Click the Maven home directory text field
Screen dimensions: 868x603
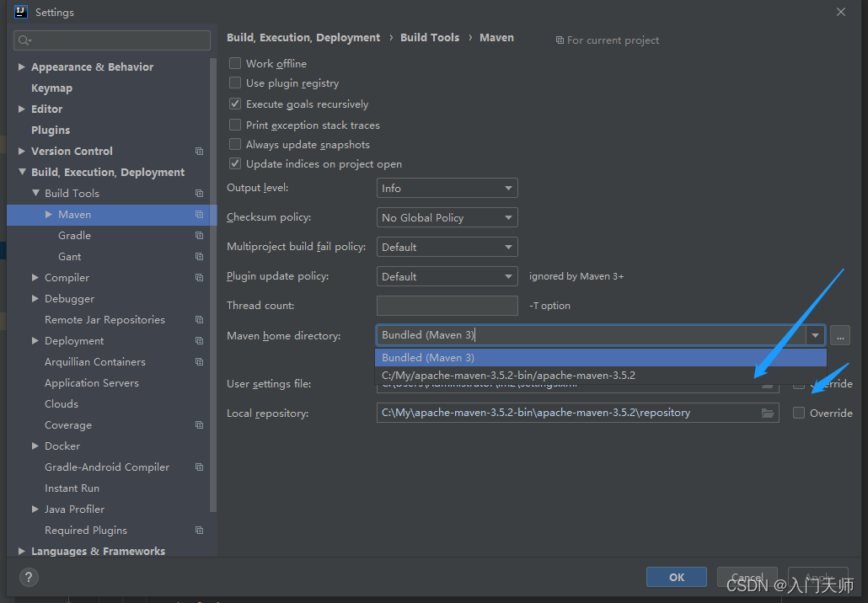591,335
